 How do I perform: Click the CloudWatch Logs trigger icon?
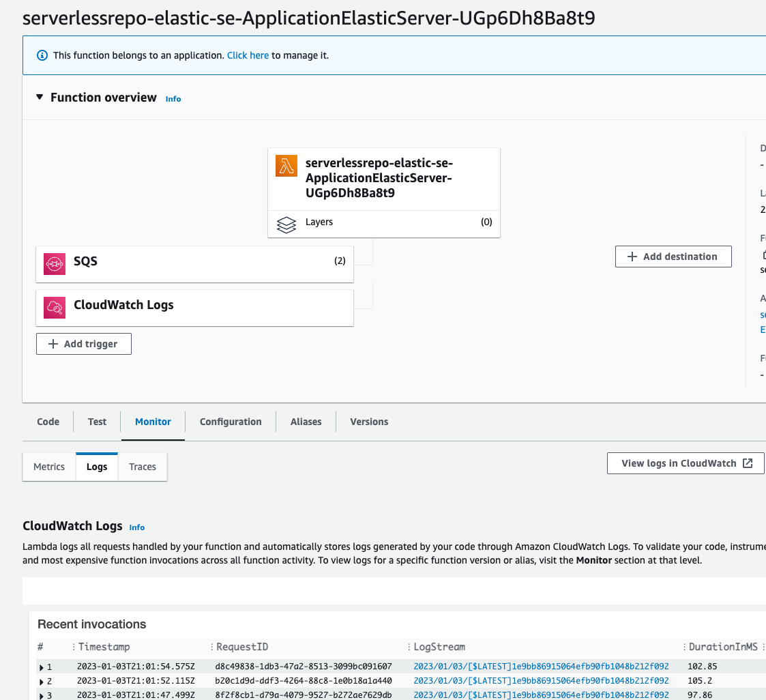55,308
